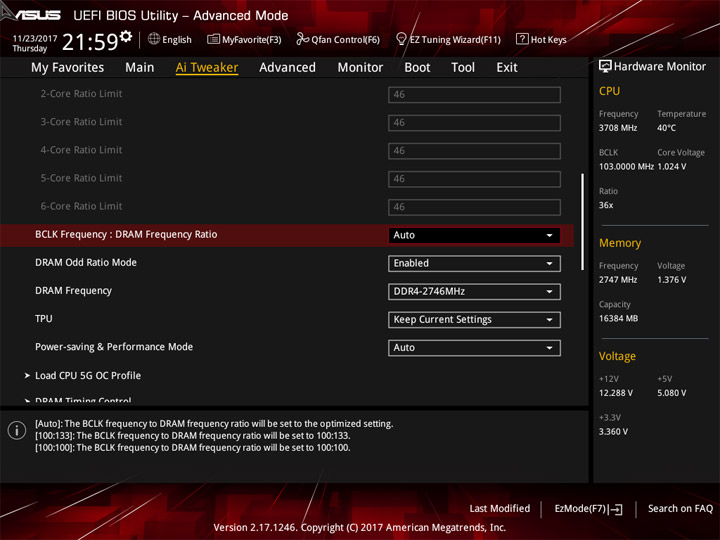Click the Hot Keys question mark icon
The width and height of the screenshot is (720, 540).
click(x=522, y=39)
